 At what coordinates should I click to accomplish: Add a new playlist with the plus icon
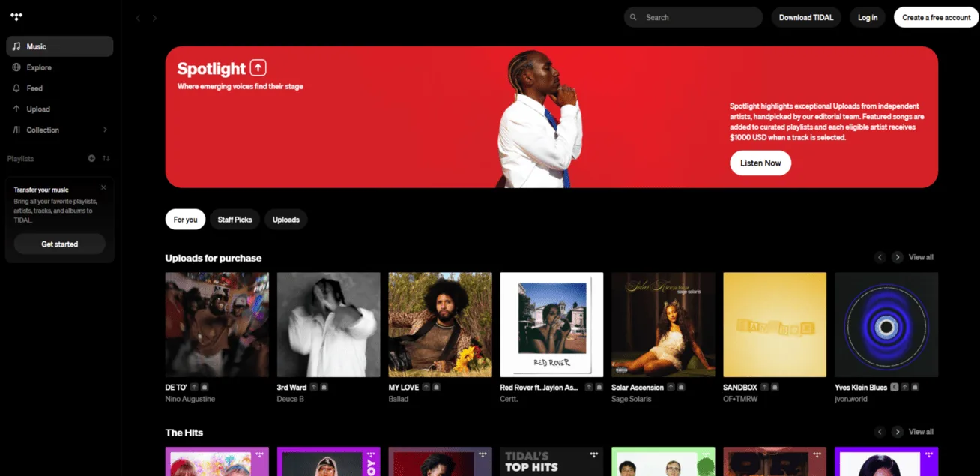point(91,159)
